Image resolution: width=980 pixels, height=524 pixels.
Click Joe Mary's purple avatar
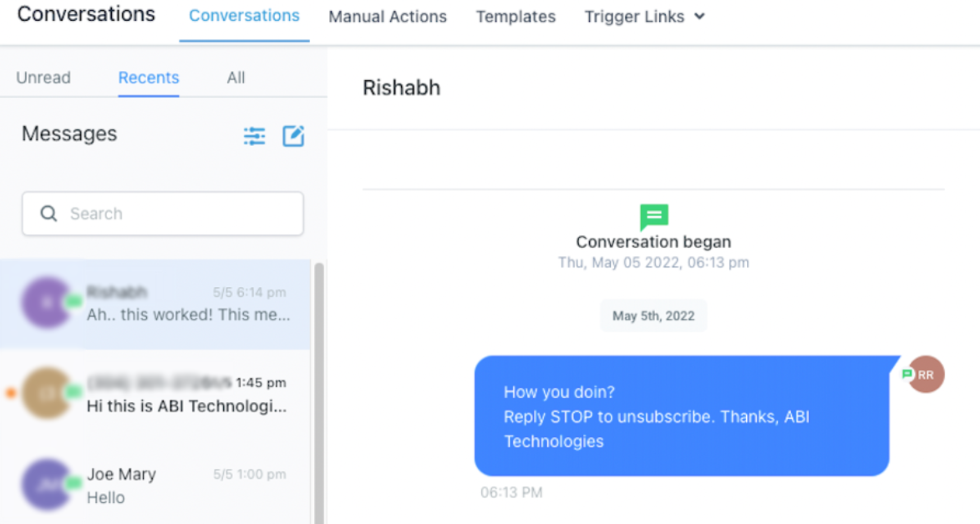point(47,484)
